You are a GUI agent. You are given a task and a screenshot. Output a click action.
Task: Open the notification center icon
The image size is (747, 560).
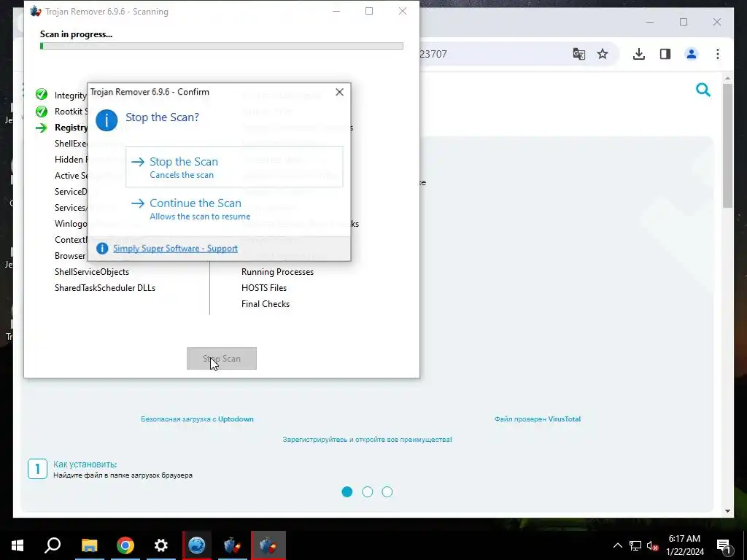pos(724,546)
